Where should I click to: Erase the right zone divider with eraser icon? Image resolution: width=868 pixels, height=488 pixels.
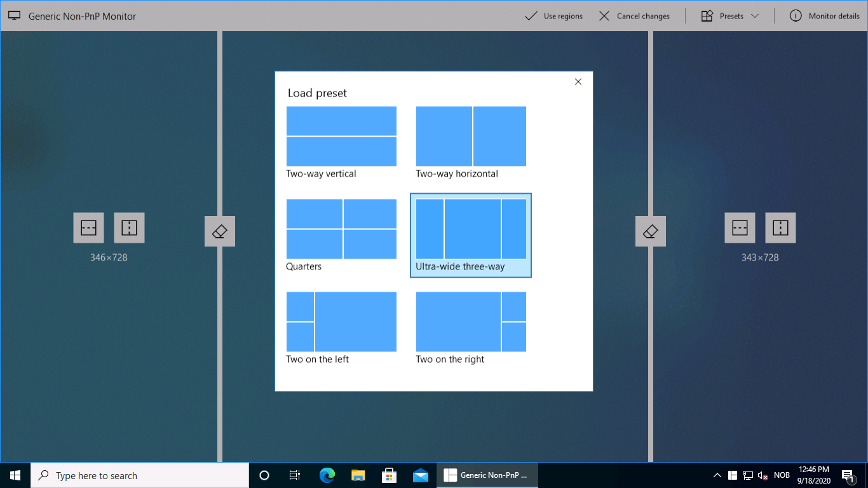[x=650, y=231]
